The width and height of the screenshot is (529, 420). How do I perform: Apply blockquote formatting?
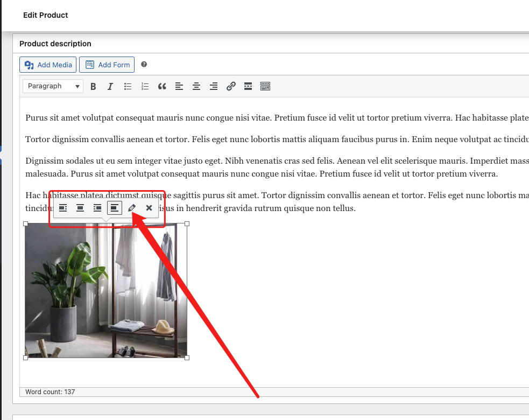[x=162, y=87]
